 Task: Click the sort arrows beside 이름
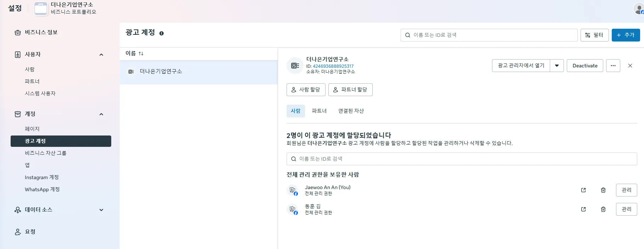pos(141,54)
